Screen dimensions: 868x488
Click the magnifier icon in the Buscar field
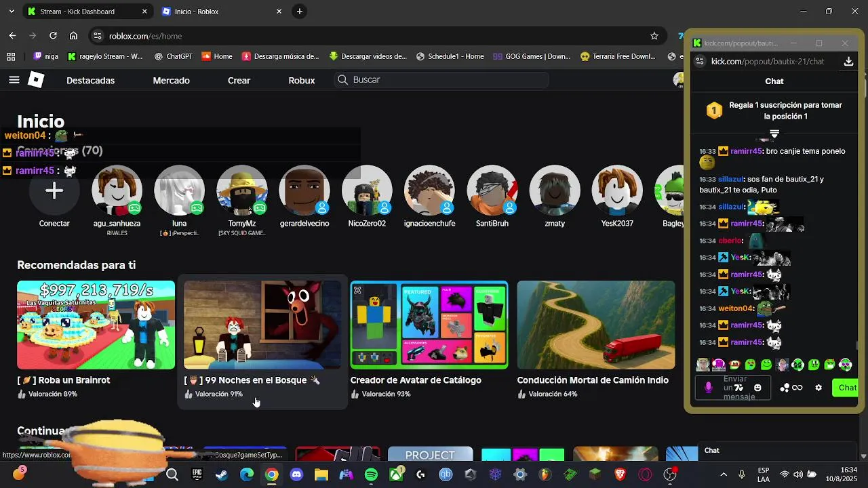coord(342,80)
